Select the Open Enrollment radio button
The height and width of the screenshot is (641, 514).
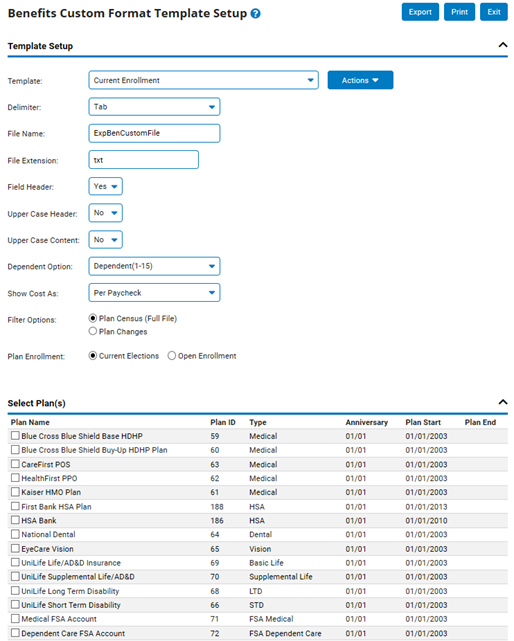point(172,356)
